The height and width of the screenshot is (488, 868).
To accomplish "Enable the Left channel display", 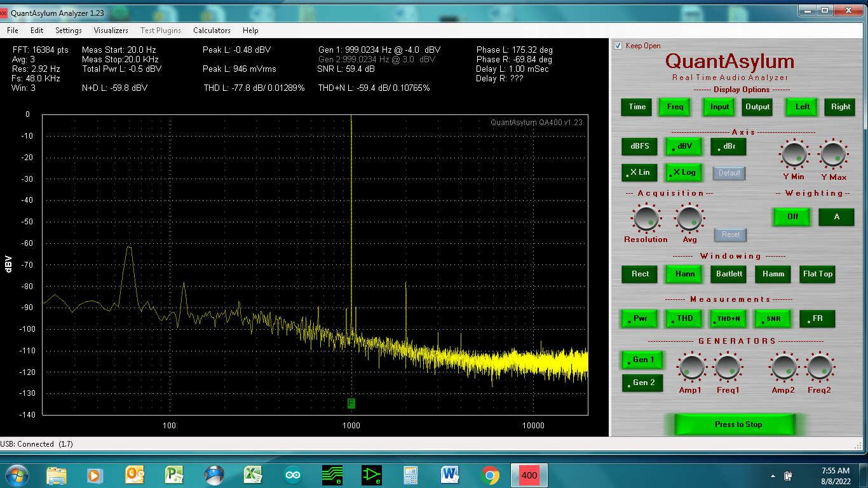I will 803,107.
